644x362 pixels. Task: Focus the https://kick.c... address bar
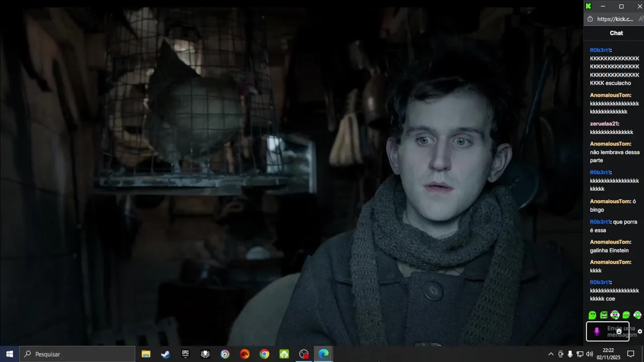coord(615,19)
